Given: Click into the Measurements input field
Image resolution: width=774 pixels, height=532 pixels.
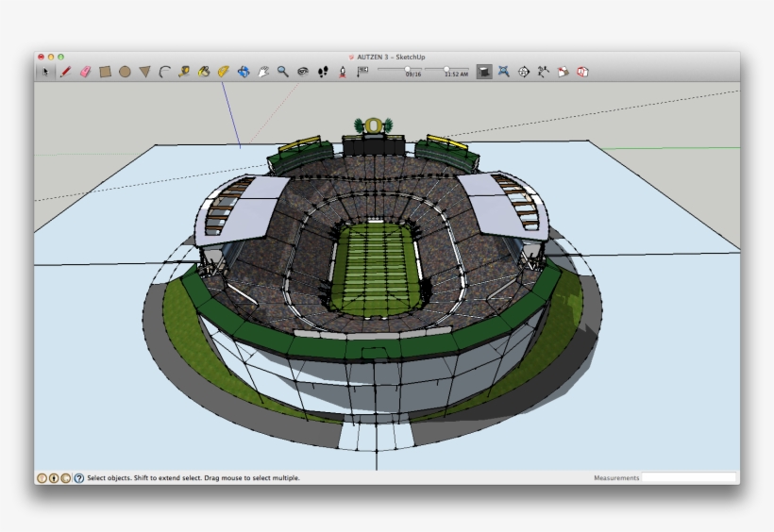Looking at the screenshot, I should coord(688,477).
